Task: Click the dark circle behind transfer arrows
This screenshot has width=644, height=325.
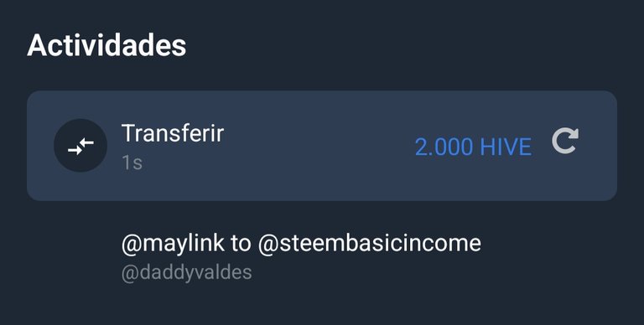Action: 80,145
